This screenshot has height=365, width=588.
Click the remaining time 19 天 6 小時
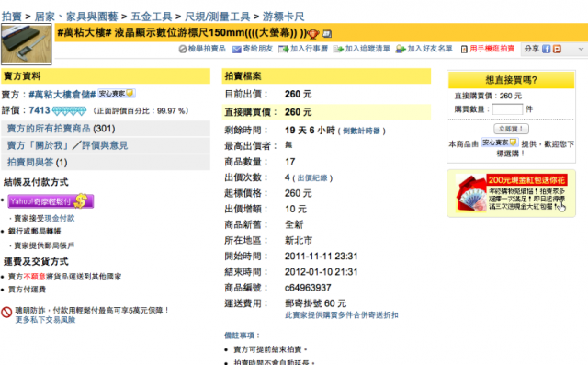tap(310, 131)
